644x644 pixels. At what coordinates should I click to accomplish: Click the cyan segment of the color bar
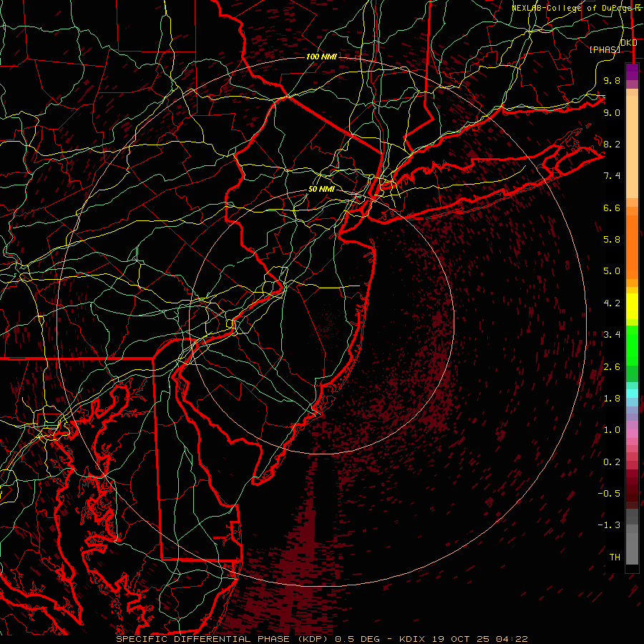click(632, 393)
